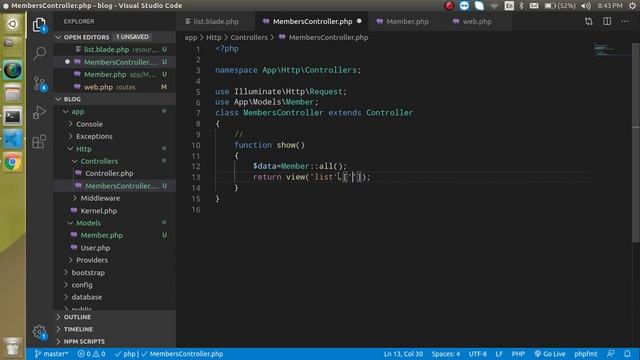The height and width of the screenshot is (360, 640).
Task: Click the compare changes icon in editor toolbar
Action: pos(589,21)
